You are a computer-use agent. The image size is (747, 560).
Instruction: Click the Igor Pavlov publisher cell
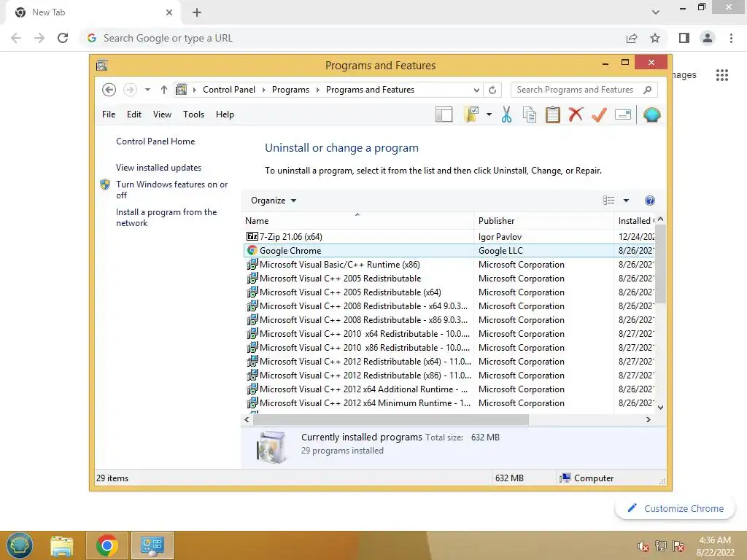pos(500,237)
